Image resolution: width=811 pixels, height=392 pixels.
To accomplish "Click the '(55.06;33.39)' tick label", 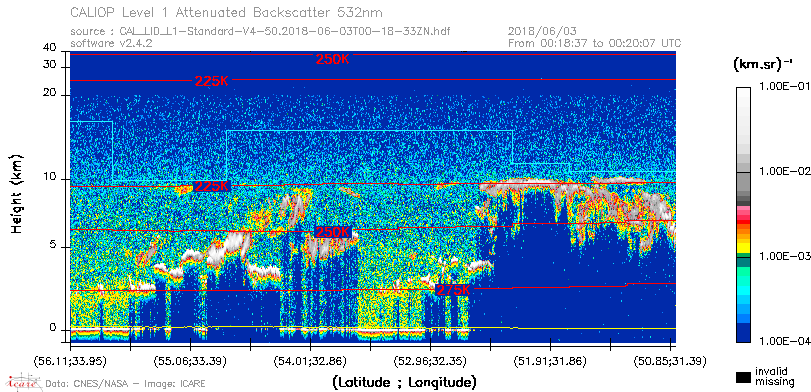I will [190, 360].
